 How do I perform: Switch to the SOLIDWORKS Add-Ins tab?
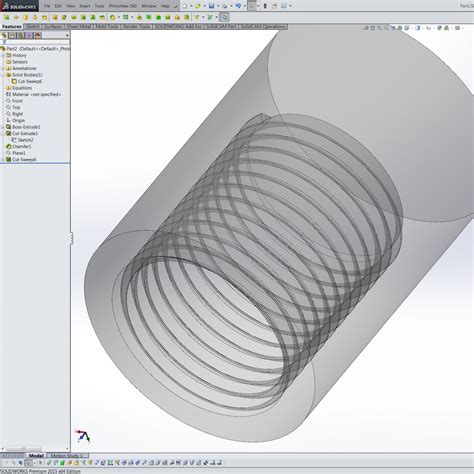coord(178,27)
